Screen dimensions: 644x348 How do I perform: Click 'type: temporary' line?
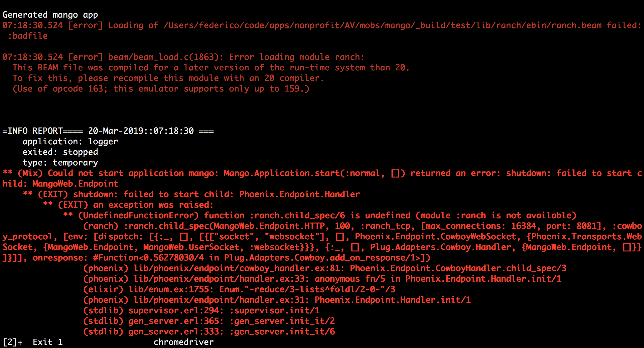pos(60,163)
